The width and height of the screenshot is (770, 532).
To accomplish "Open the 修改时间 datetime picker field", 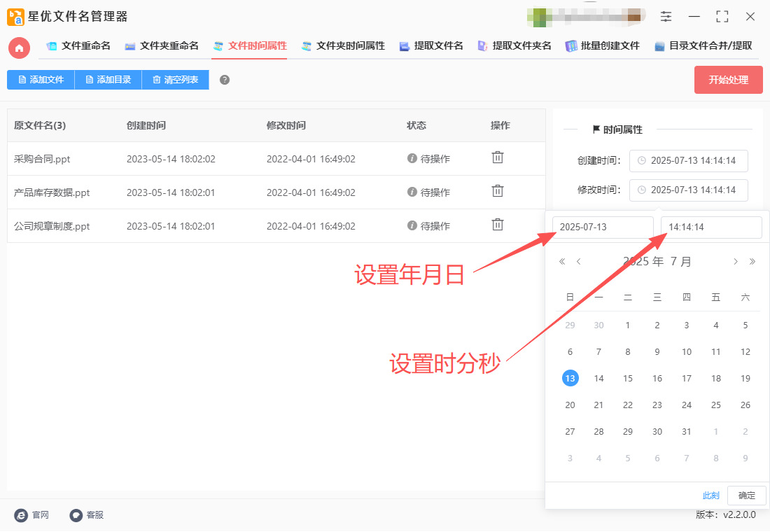I will click(688, 190).
